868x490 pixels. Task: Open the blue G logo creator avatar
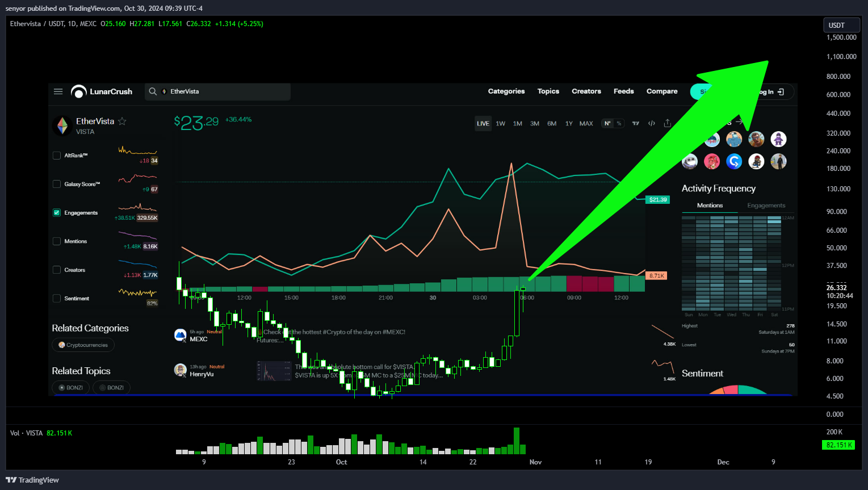734,162
